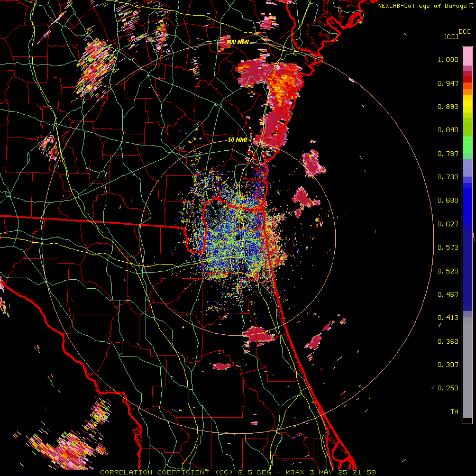Click the 0.253 scale value
This screenshot has height=476, width=476.
click(x=448, y=388)
